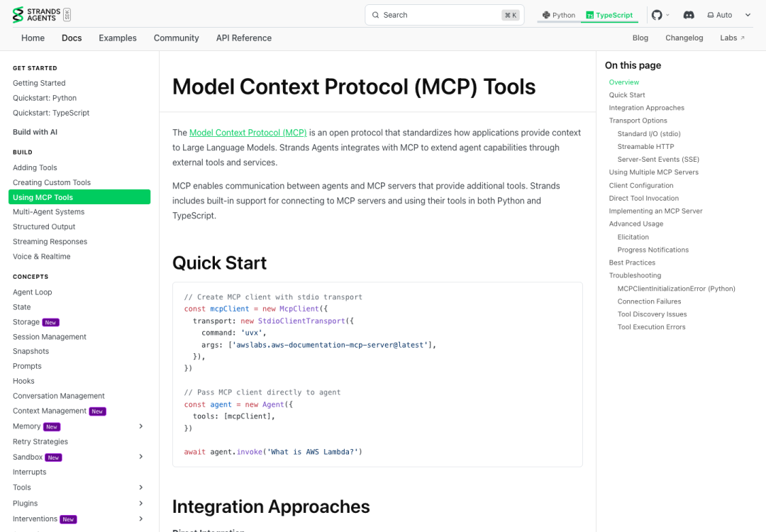Open Creating Custom Tools page
The height and width of the screenshot is (532, 766).
pyautogui.click(x=52, y=183)
